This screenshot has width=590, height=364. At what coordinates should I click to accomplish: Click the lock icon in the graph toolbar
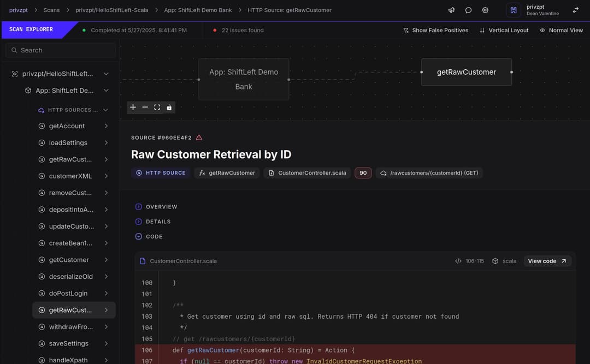169,108
